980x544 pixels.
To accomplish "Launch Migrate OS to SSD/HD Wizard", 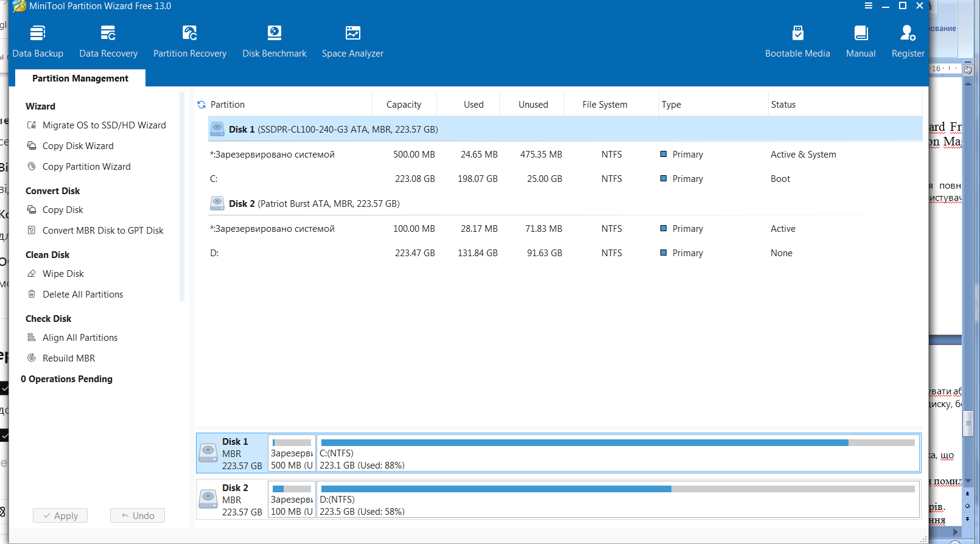I will [104, 125].
